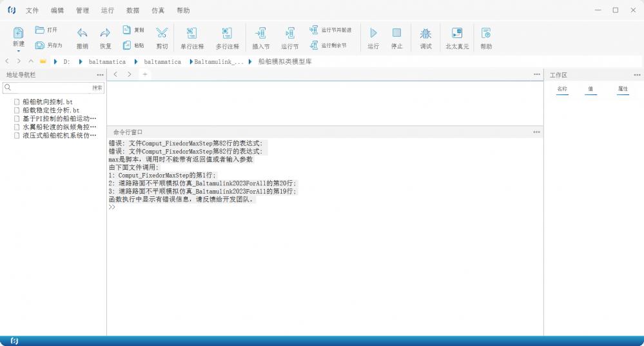
Task: Open the 仿真 (Simulation) menu
Action: (x=158, y=10)
